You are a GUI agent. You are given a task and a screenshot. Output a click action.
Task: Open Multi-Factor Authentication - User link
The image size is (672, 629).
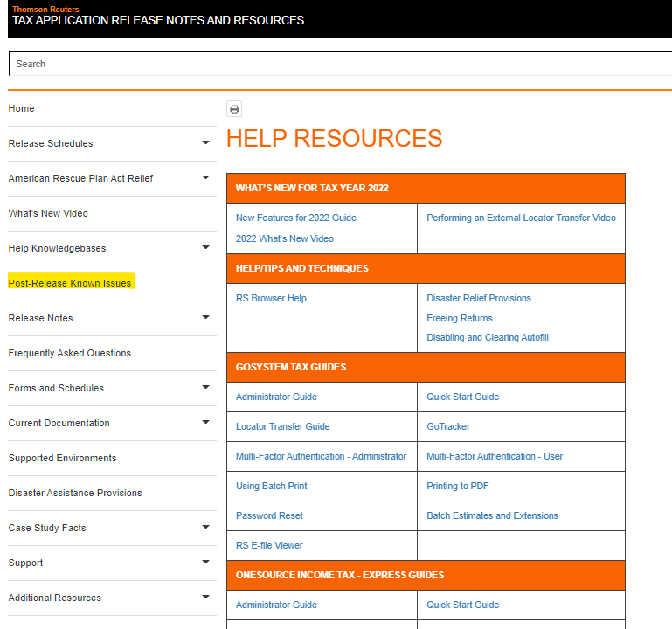tap(495, 456)
